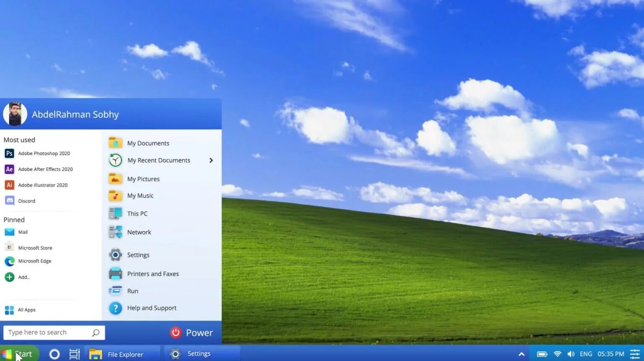644x361 pixels.
Task: Start the Discord app
Action: [x=26, y=201]
